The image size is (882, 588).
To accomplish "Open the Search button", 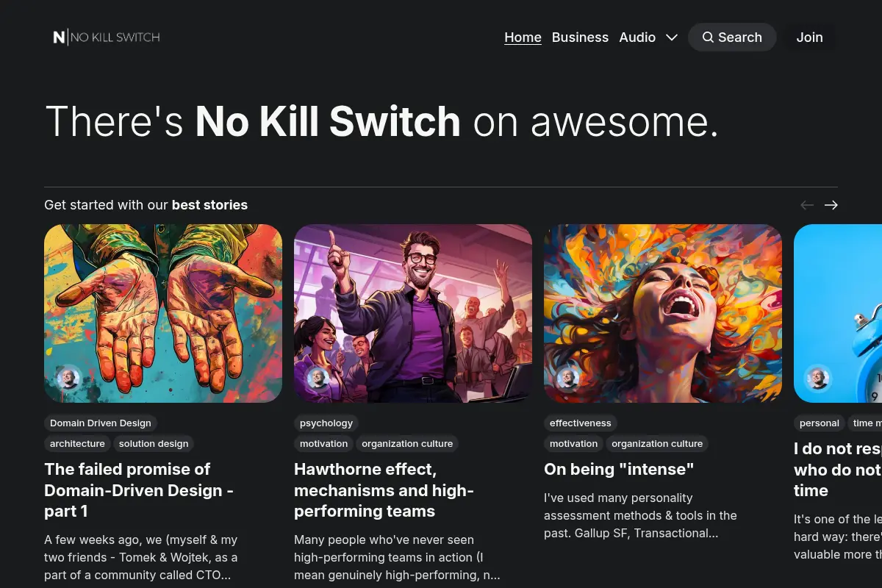I will tap(732, 37).
